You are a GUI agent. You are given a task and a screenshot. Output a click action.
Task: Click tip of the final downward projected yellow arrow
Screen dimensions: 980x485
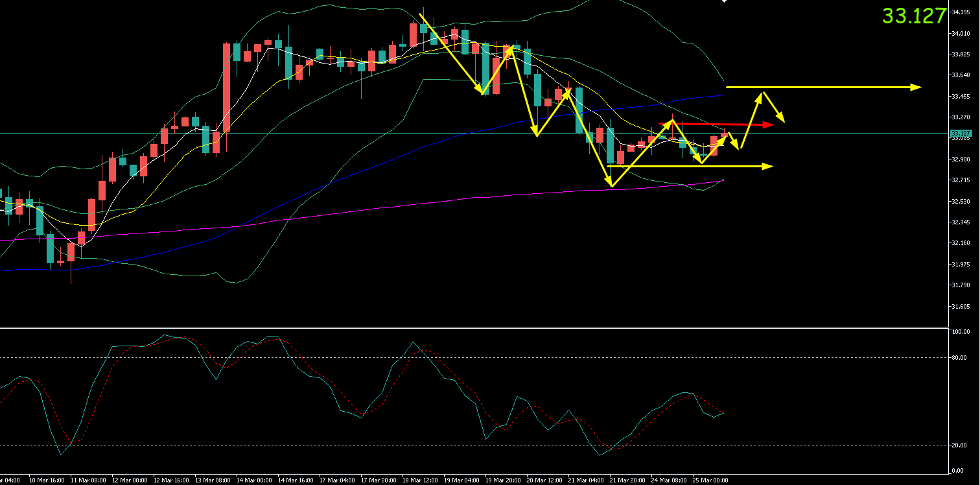tap(784, 121)
